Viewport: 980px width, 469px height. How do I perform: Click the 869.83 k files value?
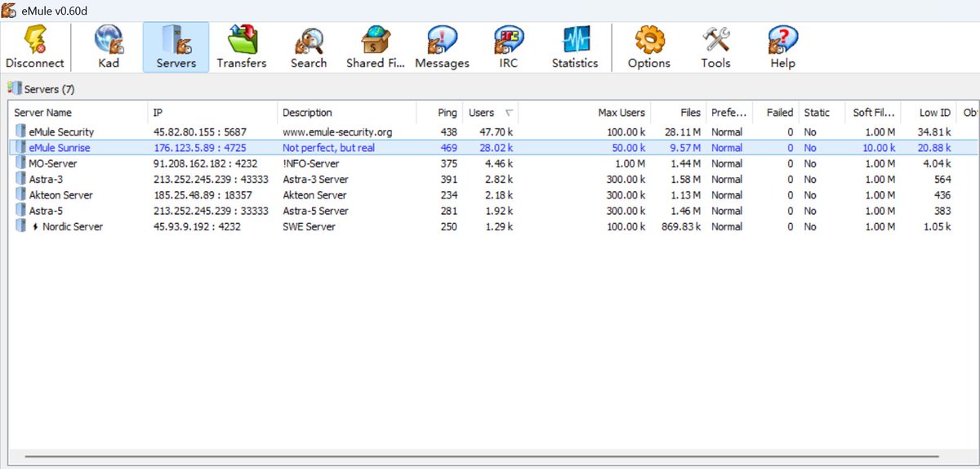[681, 226]
